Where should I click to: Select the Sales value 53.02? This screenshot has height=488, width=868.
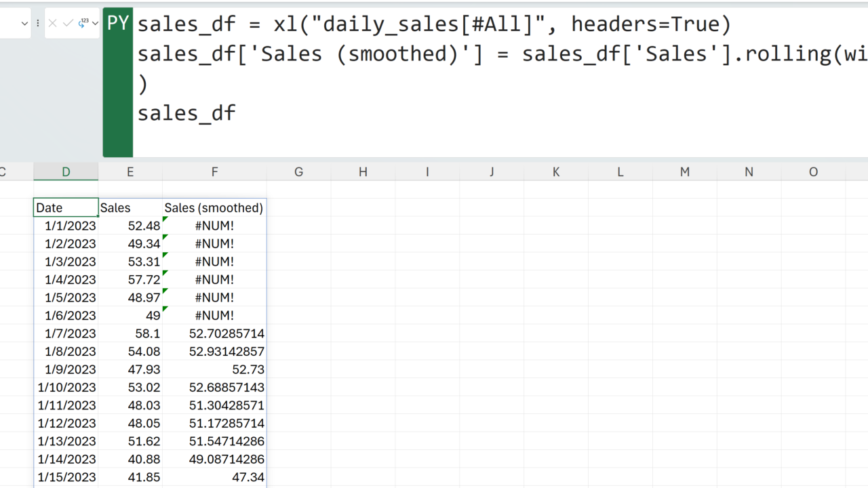click(x=130, y=388)
